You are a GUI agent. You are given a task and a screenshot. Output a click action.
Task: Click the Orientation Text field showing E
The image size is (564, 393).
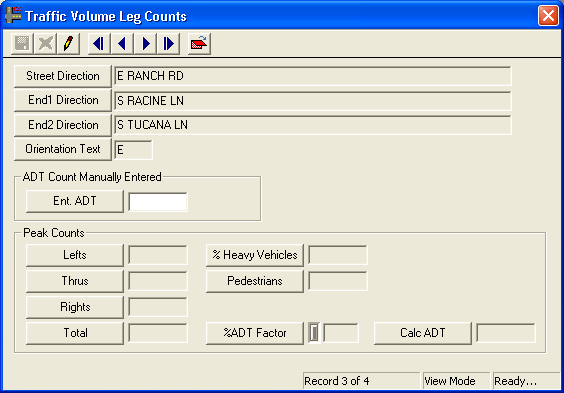pyautogui.click(x=133, y=150)
